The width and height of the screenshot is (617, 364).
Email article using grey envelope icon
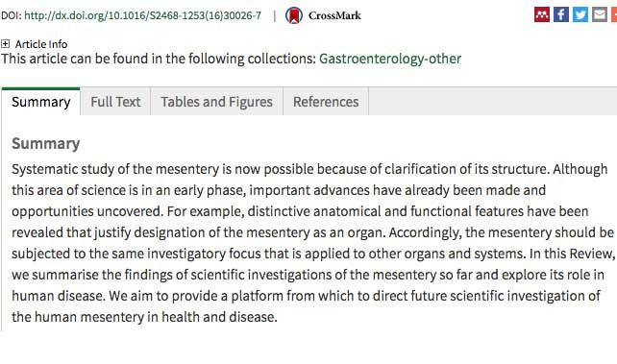point(600,15)
